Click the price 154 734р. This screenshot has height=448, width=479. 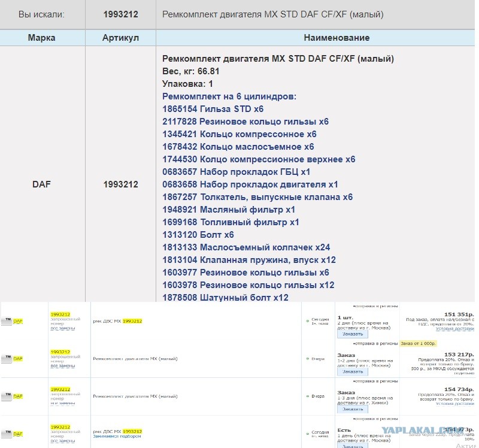459,389
